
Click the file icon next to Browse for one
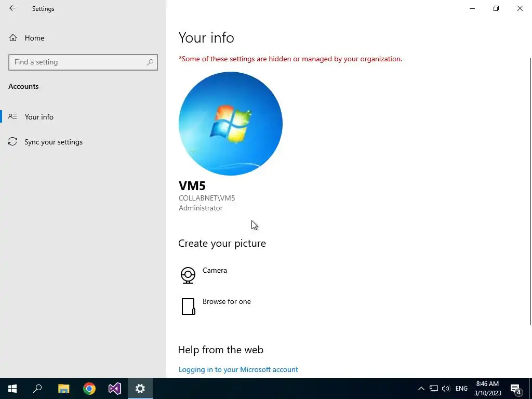(x=188, y=307)
